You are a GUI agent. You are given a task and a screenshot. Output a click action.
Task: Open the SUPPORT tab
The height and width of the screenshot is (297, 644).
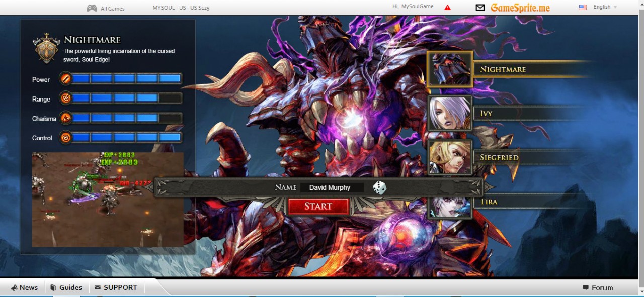(116, 287)
